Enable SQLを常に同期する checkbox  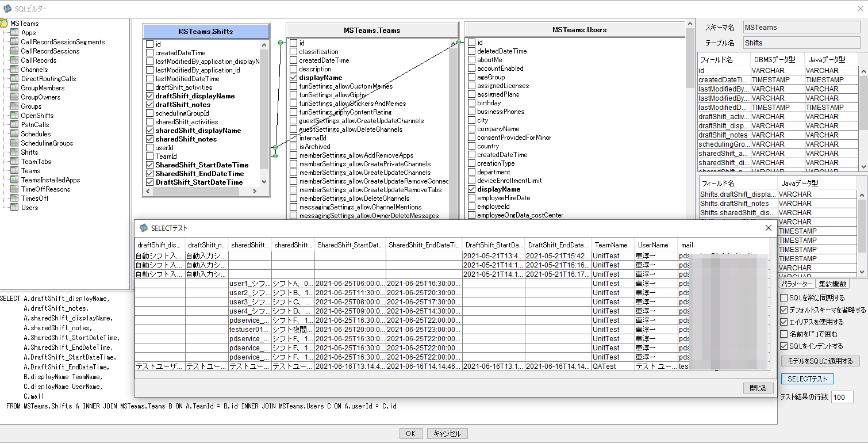pyautogui.click(x=784, y=298)
